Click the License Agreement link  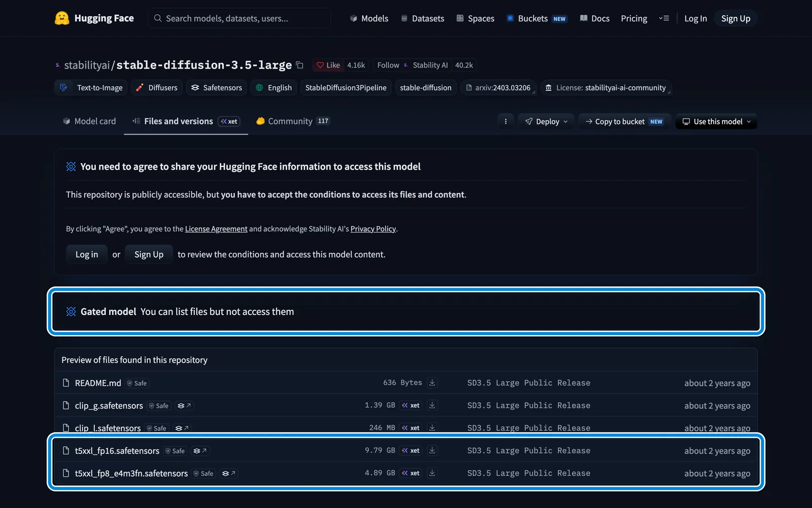click(x=216, y=229)
